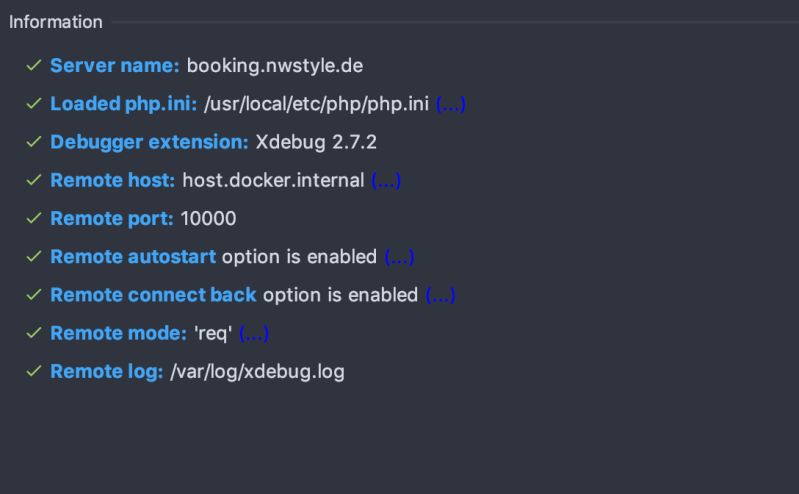Click the Remote connect back checkmark

(34, 295)
